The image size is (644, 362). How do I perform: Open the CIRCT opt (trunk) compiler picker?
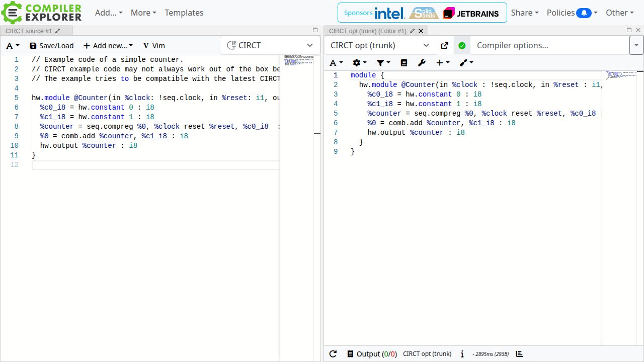point(380,45)
